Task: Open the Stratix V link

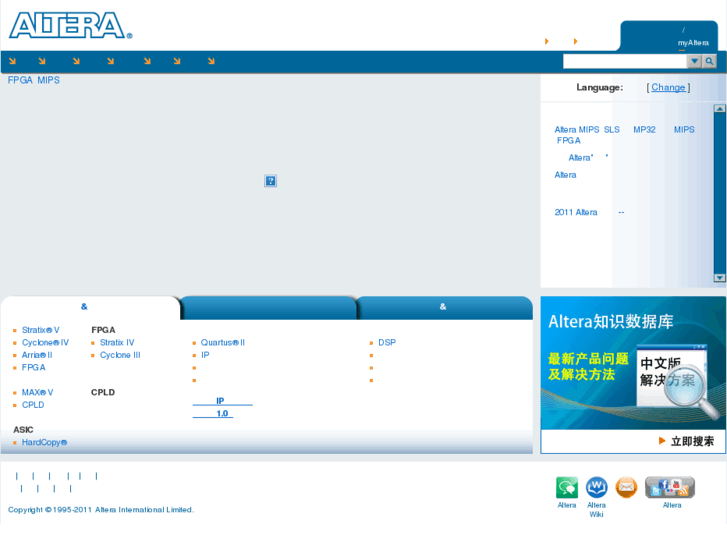Action: point(40,330)
